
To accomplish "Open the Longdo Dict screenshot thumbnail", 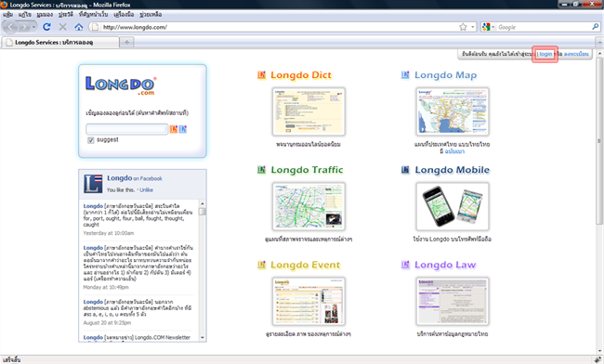I will click(309, 111).
